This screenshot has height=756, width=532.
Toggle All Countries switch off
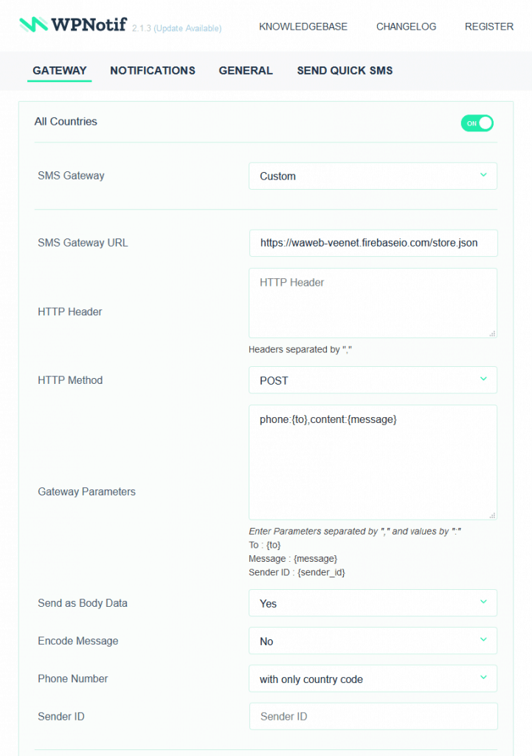[477, 123]
